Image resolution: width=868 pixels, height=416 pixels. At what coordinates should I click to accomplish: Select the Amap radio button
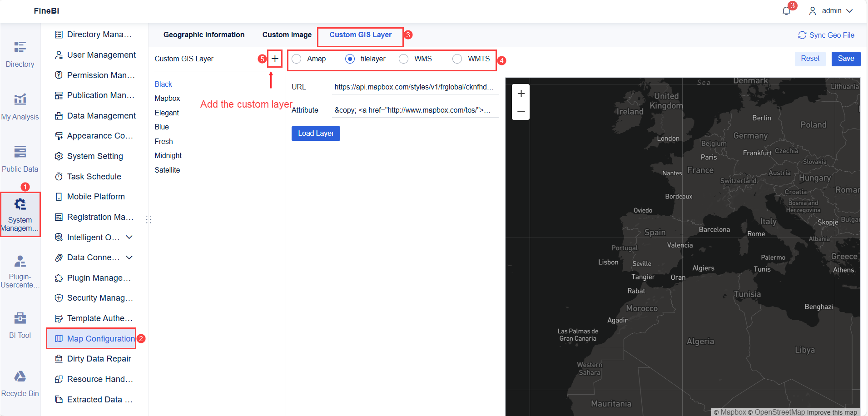click(x=297, y=59)
